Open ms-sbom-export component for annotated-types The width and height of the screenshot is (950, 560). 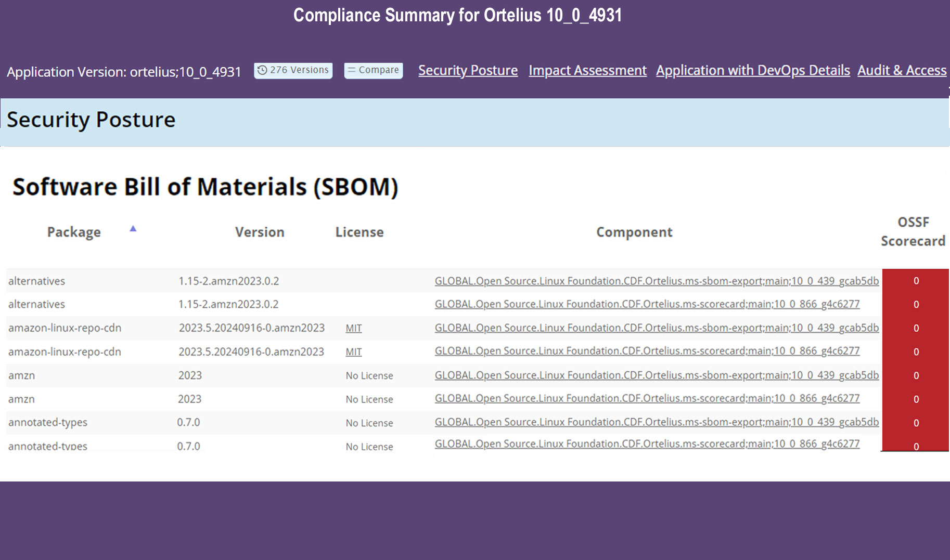pyautogui.click(x=657, y=422)
